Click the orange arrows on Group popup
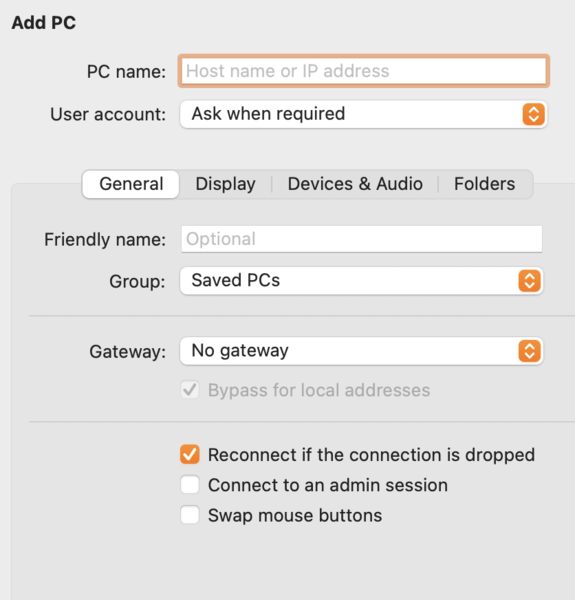The height and width of the screenshot is (600, 575). click(530, 281)
